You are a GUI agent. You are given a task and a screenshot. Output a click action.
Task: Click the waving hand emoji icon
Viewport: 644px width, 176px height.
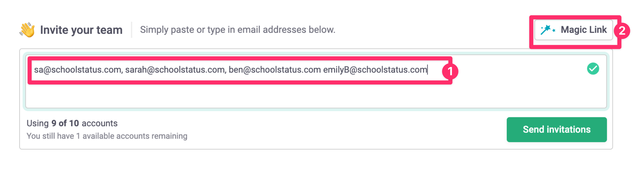[x=27, y=30]
